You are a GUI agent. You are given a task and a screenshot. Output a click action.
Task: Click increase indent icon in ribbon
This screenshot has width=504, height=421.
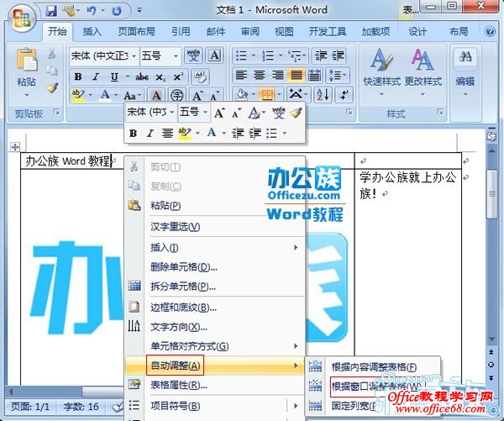point(338,55)
